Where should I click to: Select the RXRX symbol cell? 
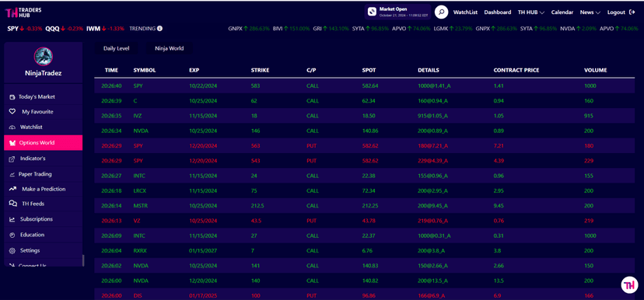(x=140, y=251)
